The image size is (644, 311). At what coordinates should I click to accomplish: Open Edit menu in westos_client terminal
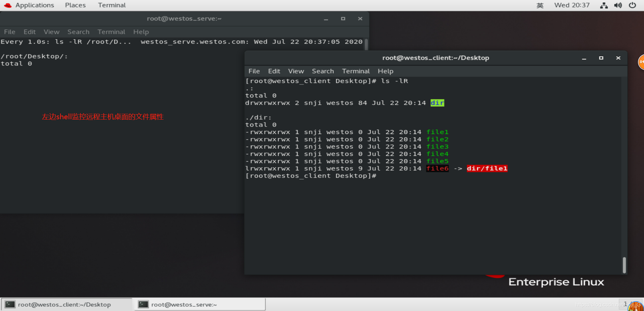pyautogui.click(x=274, y=71)
